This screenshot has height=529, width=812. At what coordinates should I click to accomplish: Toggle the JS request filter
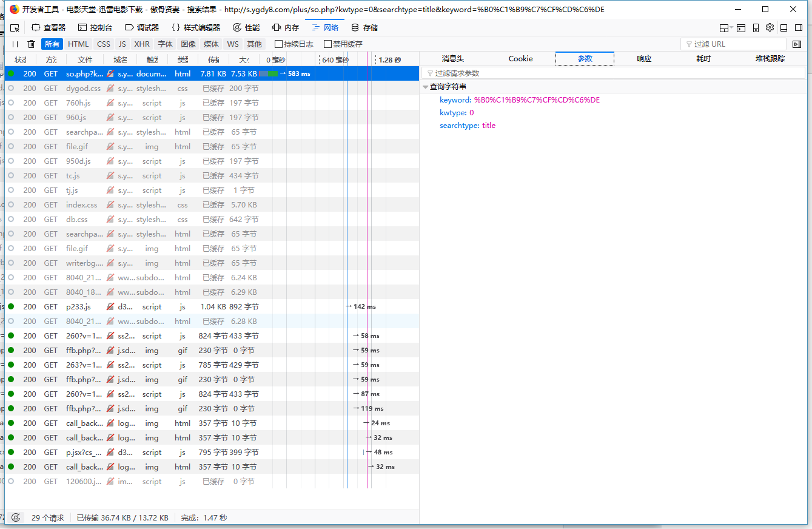[122, 44]
